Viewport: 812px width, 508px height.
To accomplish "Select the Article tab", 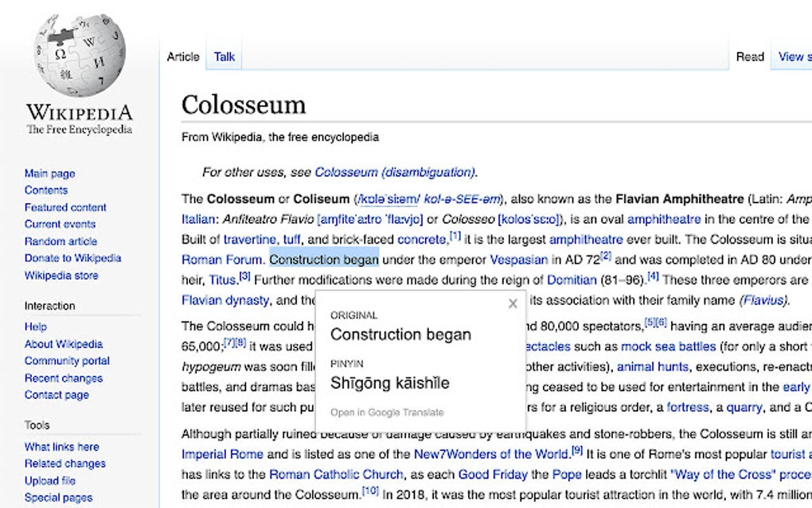I will point(183,57).
